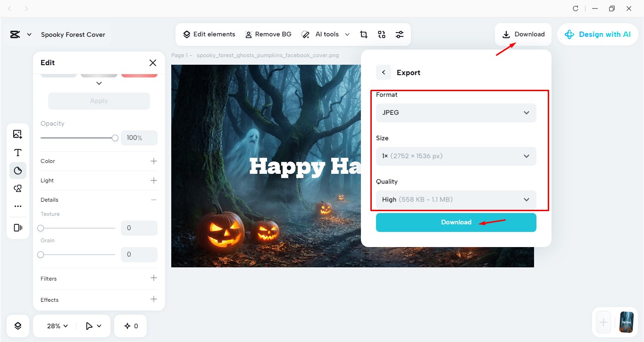Click Edit elements in the top toolbar
Image resolution: width=644 pixels, height=342 pixels.
point(209,34)
